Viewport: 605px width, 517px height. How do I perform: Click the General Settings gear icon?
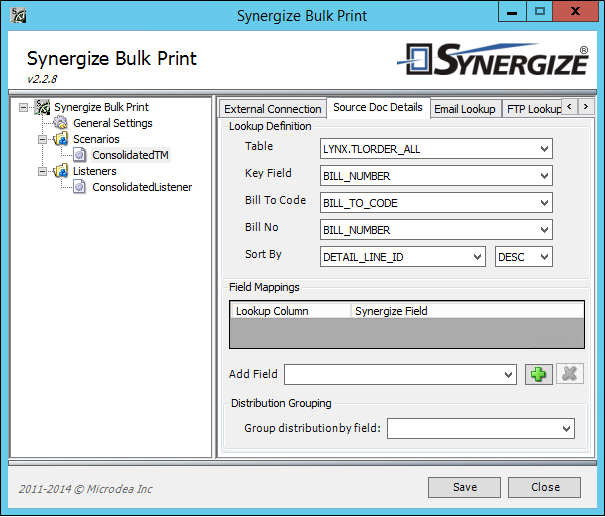(60, 123)
